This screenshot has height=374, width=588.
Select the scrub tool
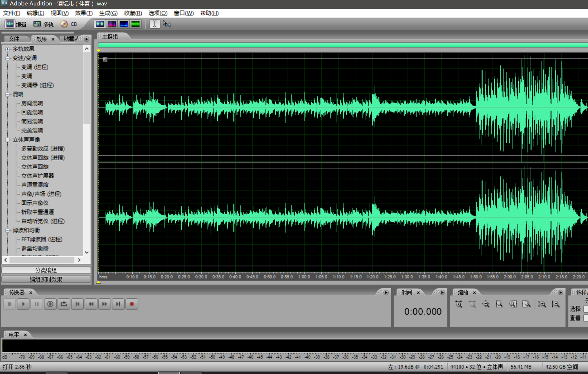(x=167, y=24)
